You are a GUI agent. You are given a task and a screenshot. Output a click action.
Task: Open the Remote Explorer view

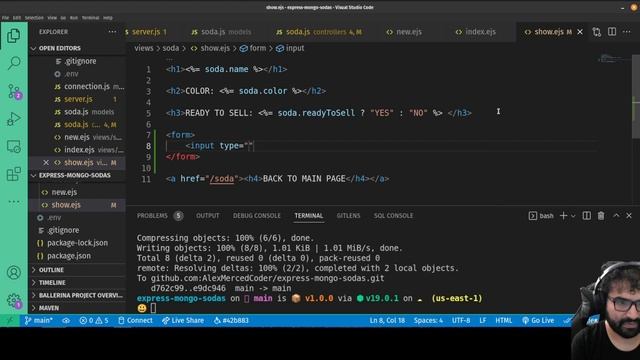[x=13, y=147]
